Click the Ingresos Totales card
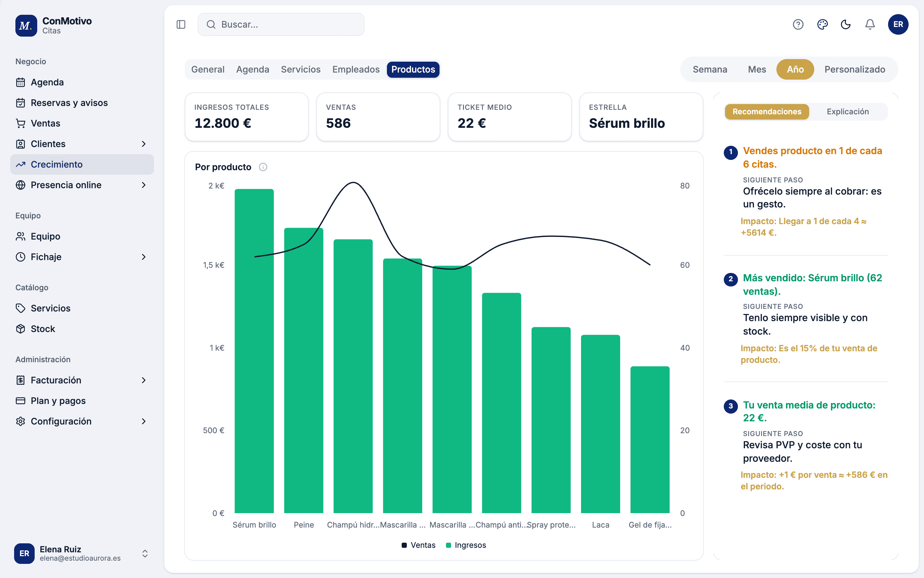 click(x=247, y=117)
